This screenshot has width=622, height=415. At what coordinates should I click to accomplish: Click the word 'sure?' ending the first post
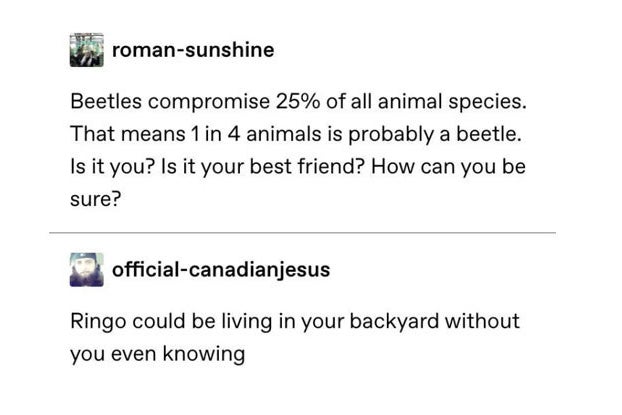[95, 199]
